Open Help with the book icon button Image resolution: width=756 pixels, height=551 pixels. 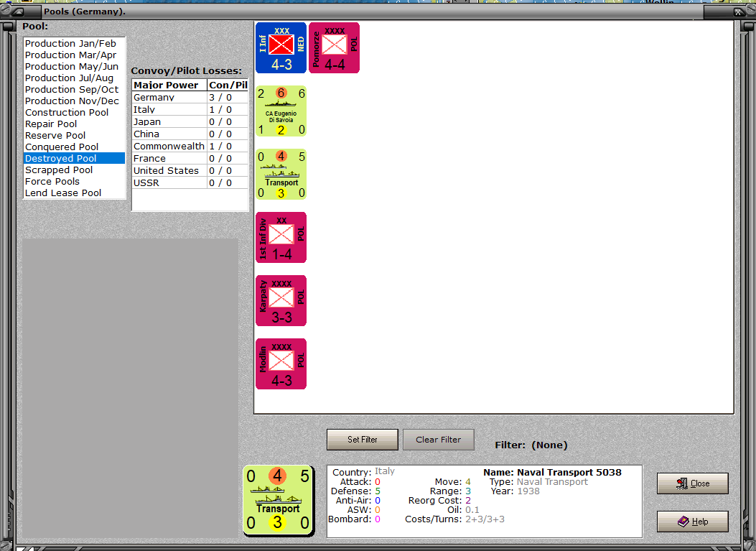(692, 522)
